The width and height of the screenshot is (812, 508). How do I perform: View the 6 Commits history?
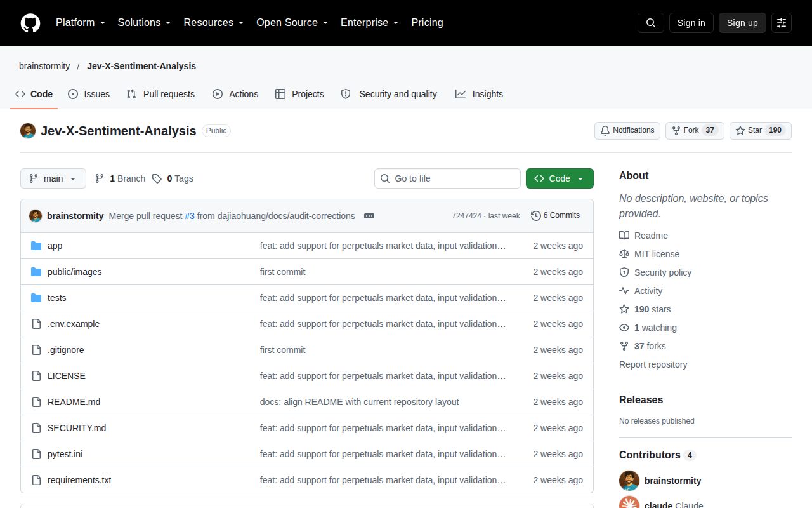pos(555,216)
